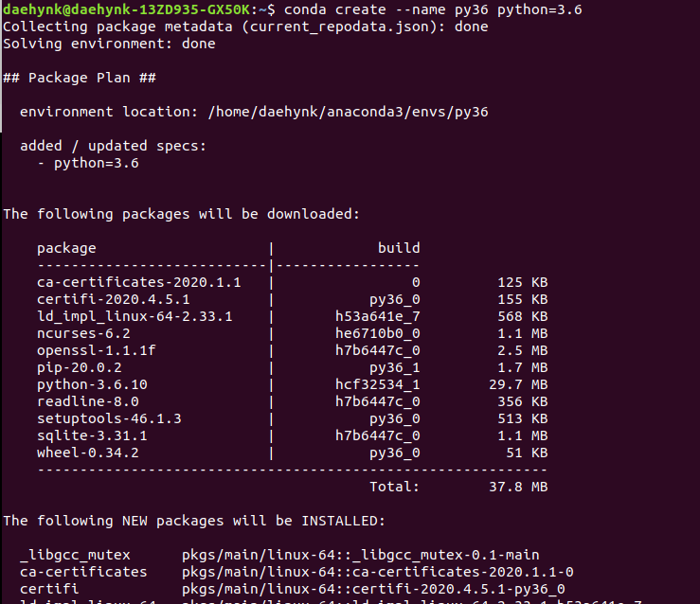Select python-3.6.10 package name
The height and width of the screenshot is (604, 700).
click(x=92, y=384)
